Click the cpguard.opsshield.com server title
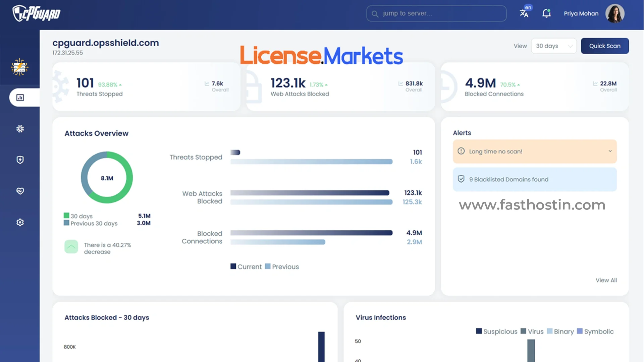644x362 pixels. (106, 43)
